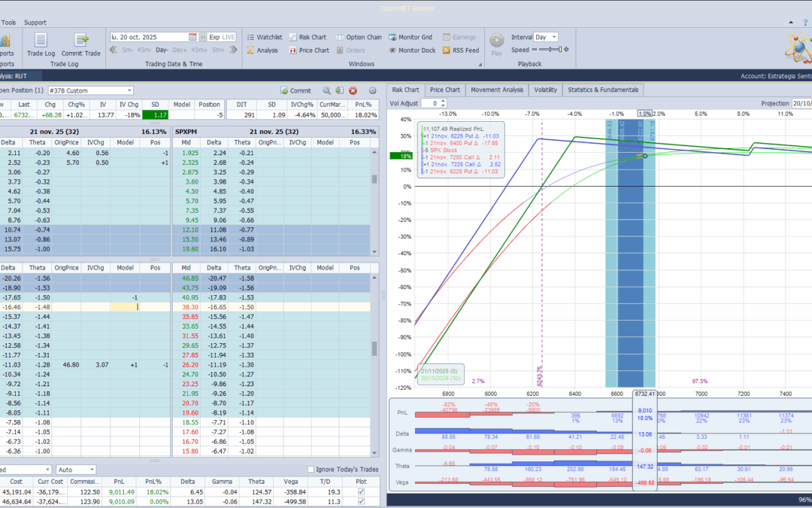Image resolution: width=812 pixels, height=508 pixels.
Task: Open the Price Chart window from the ribbon
Action: [x=309, y=50]
